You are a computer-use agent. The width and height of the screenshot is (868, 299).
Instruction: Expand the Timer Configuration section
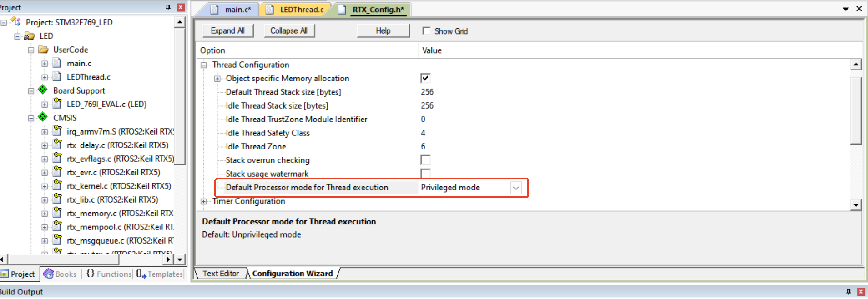point(204,201)
